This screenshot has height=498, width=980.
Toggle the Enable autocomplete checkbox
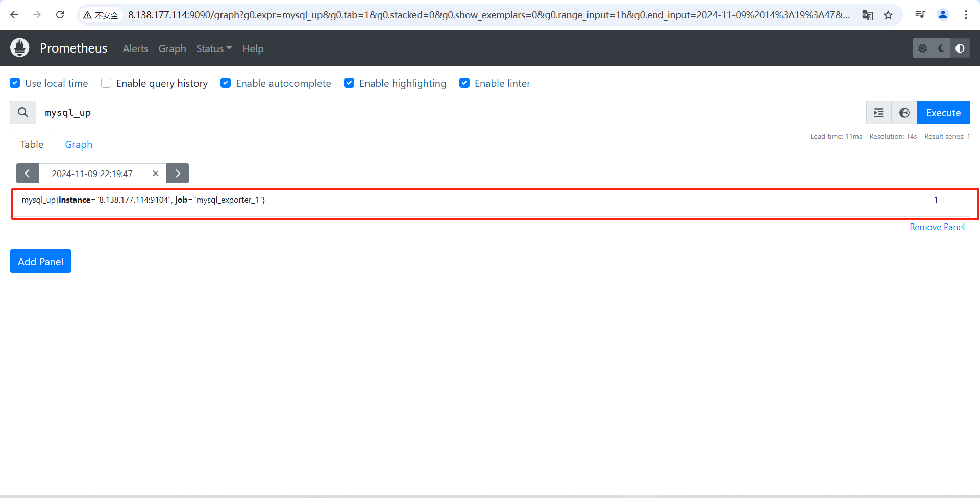pos(226,83)
